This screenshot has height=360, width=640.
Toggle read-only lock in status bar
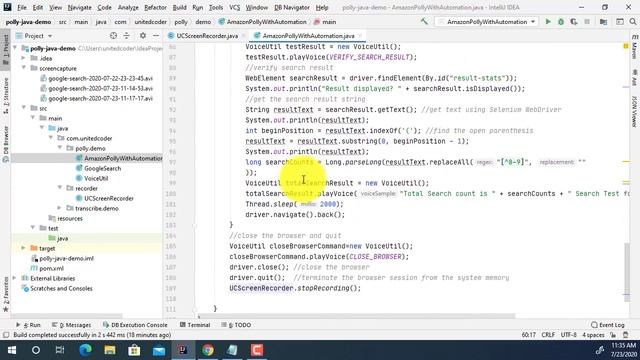[x=613, y=335]
